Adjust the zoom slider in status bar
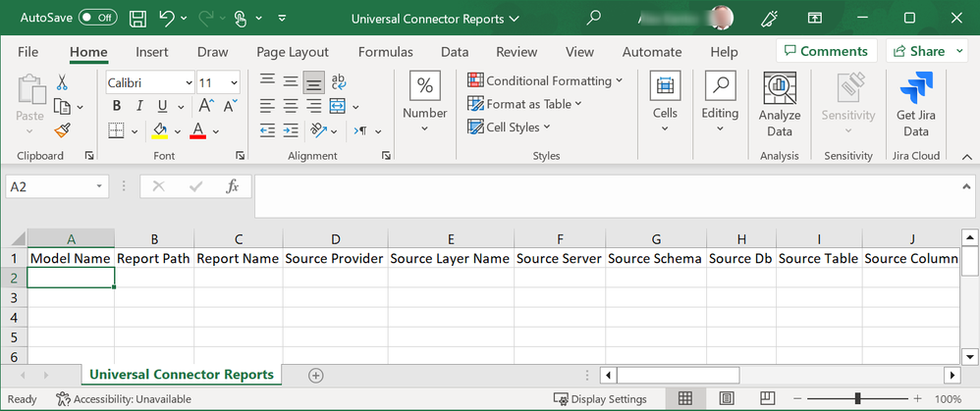Image resolution: width=980 pixels, height=411 pixels. 857,399
